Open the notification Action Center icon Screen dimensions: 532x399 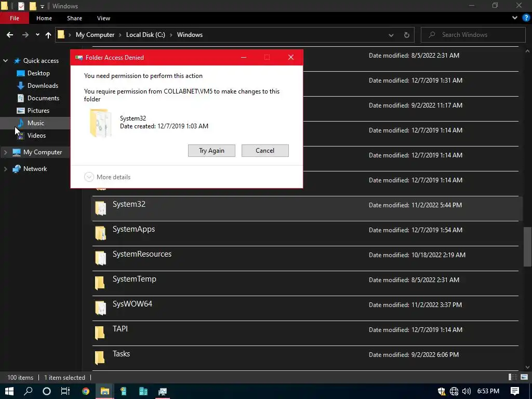pyautogui.click(x=515, y=392)
